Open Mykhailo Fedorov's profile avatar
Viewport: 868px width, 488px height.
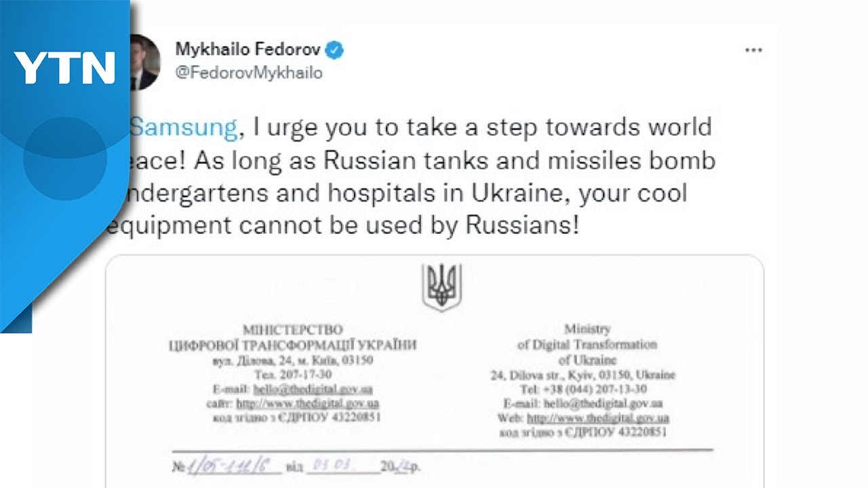[x=143, y=62]
